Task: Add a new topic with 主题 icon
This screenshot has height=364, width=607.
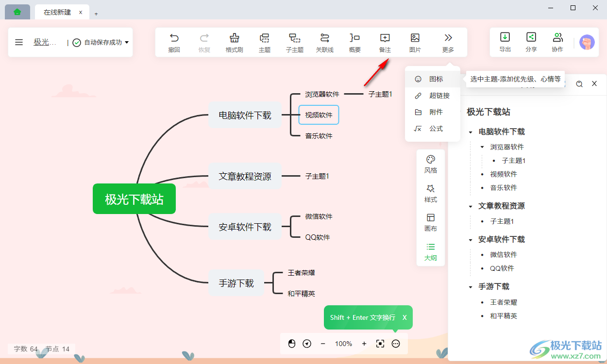Action: (265, 38)
